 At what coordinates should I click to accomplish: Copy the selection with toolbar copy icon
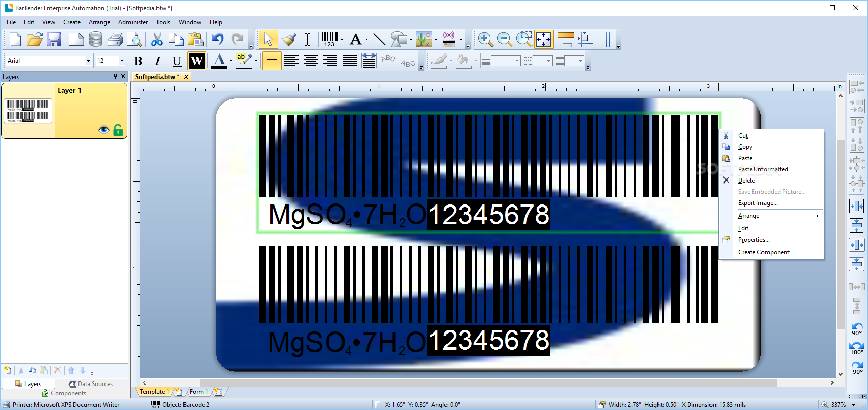[176, 39]
